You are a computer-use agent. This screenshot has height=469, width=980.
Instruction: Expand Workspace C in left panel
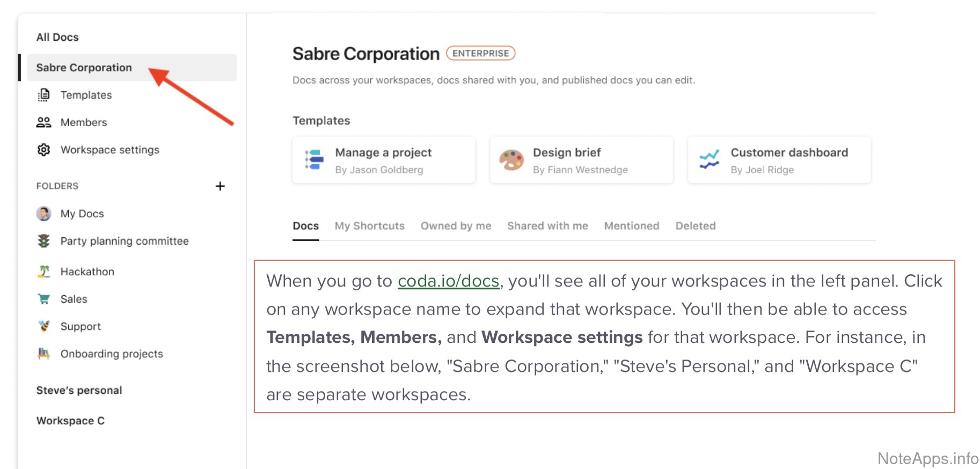point(70,421)
